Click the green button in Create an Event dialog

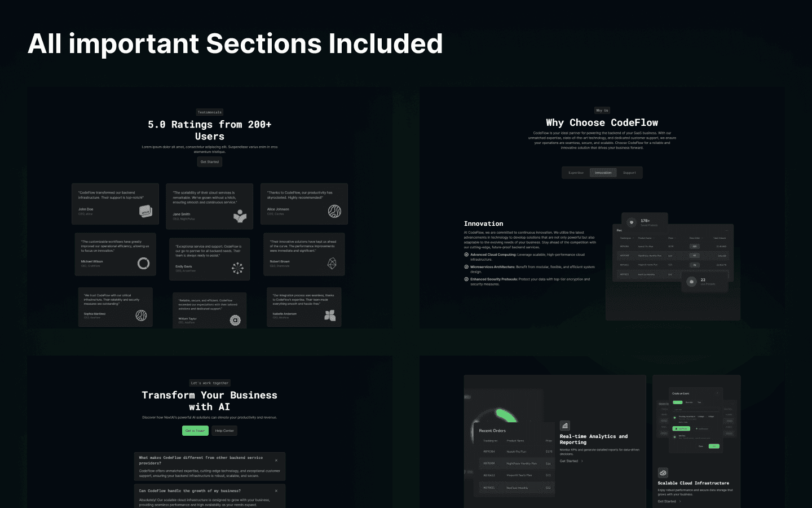(714, 446)
